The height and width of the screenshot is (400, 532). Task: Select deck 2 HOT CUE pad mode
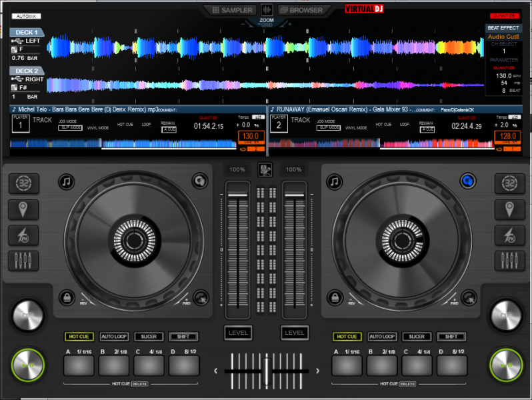tap(347, 337)
